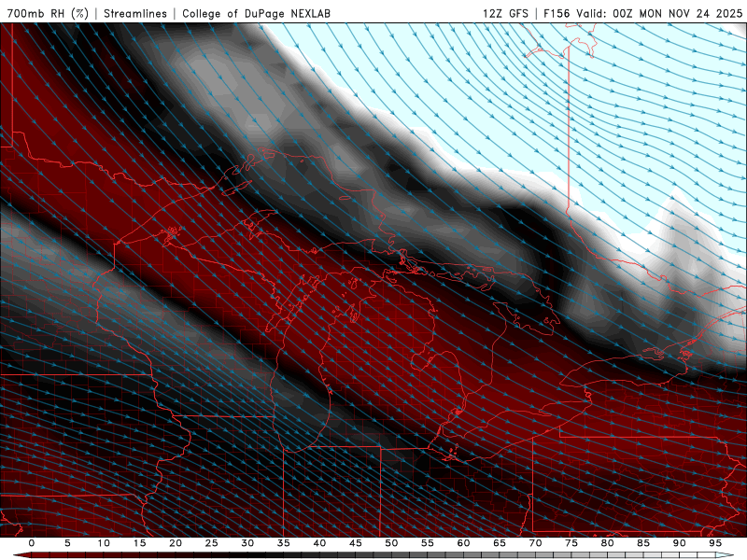Click the "35" color scale label
The height and width of the screenshot is (560, 747).
284,543
